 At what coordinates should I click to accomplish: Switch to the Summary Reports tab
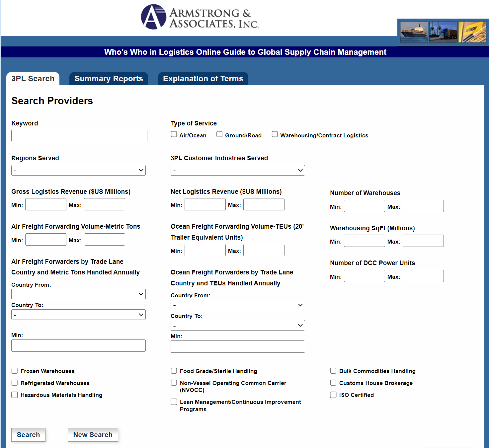[109, 79]
